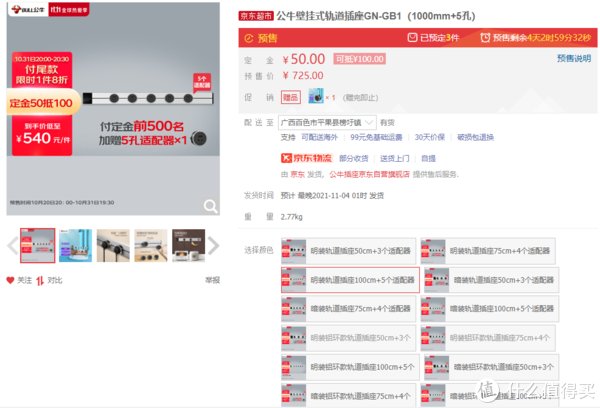Click the gift product image next to 赠品
Image resolution: width=600 pixels, height=408 pixels.
pyautogui.click(x=316, y=96)
